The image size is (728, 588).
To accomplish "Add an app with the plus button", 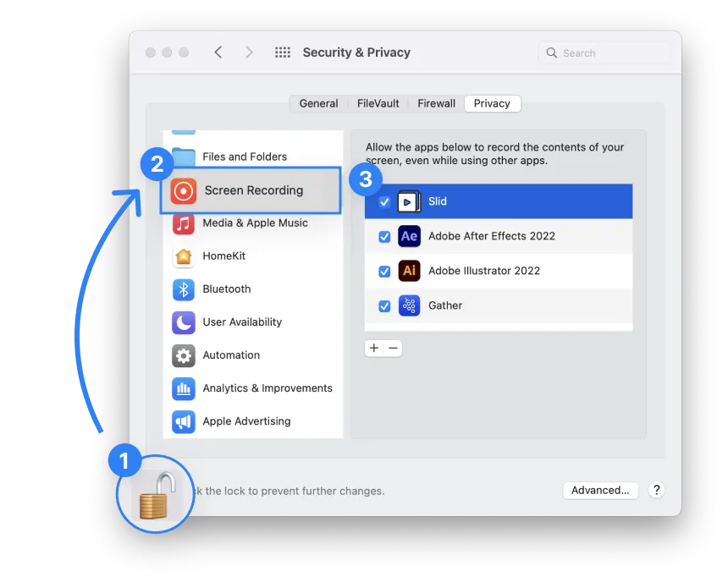I will tap(374, 348).
